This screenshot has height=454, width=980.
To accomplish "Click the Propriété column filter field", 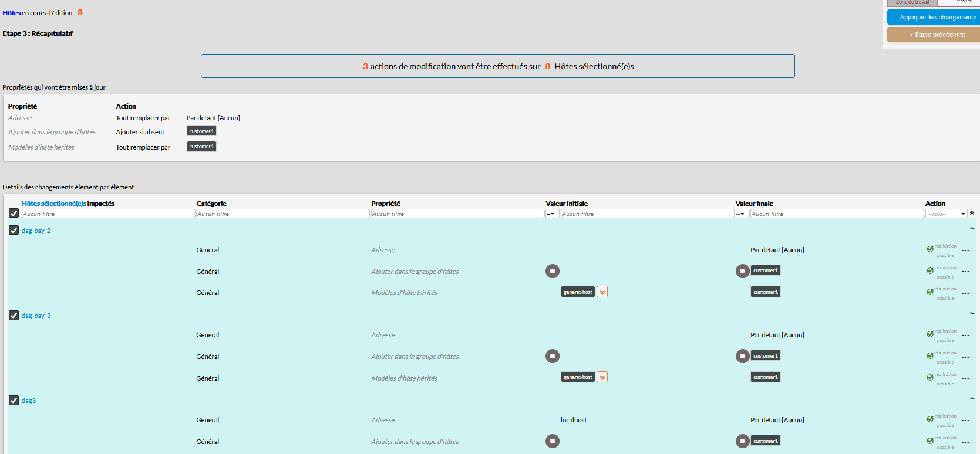I will tap(457, 214).
